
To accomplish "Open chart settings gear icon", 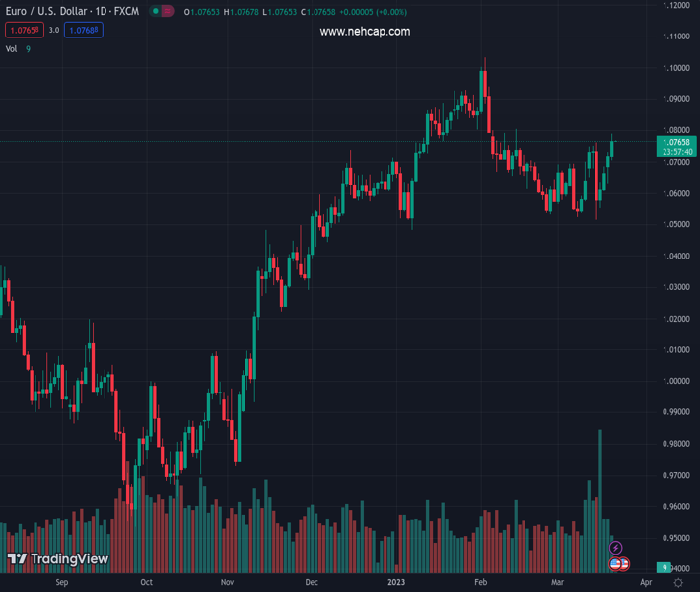I will pyautogui.click(x=678, y=583).
